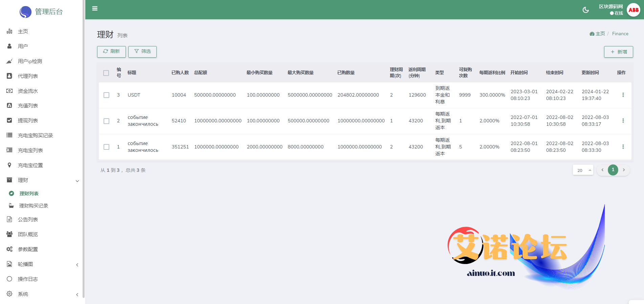
Task: Click the dashboard icon in breadcrumb
Action: tap(592, 34)
